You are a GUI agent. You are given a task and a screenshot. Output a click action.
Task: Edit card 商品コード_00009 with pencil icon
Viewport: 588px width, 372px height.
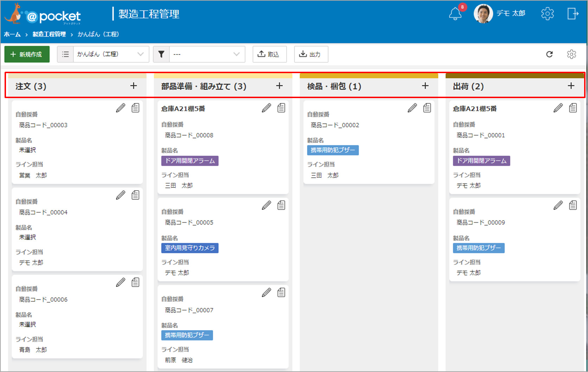[558, 205]
